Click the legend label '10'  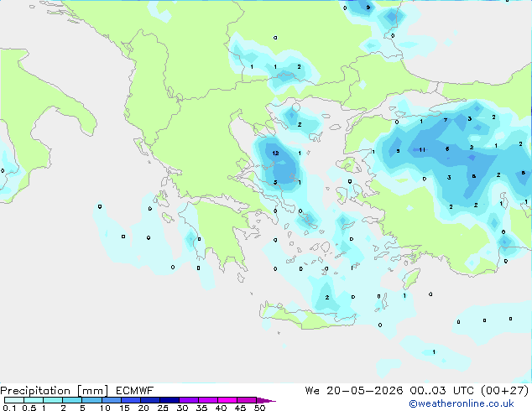(105, 408)
